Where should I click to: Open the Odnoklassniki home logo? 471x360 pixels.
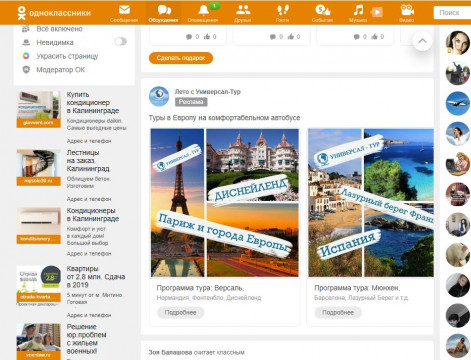pos(54,13)
